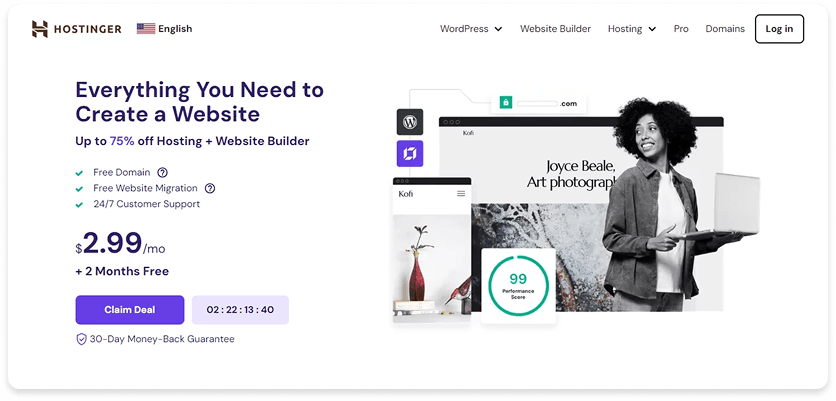Go to the Pro menu item
The width and height of the screenshot is (836, 401).
point(681,29)
